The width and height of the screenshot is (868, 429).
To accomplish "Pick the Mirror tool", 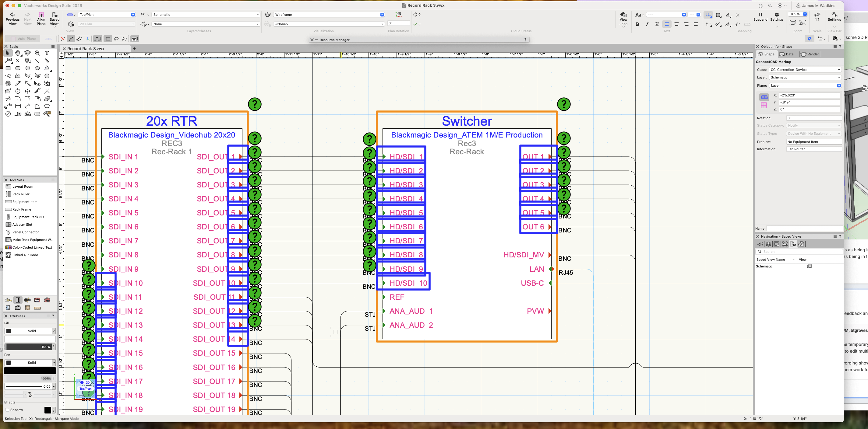I will (x=28, y=91).
